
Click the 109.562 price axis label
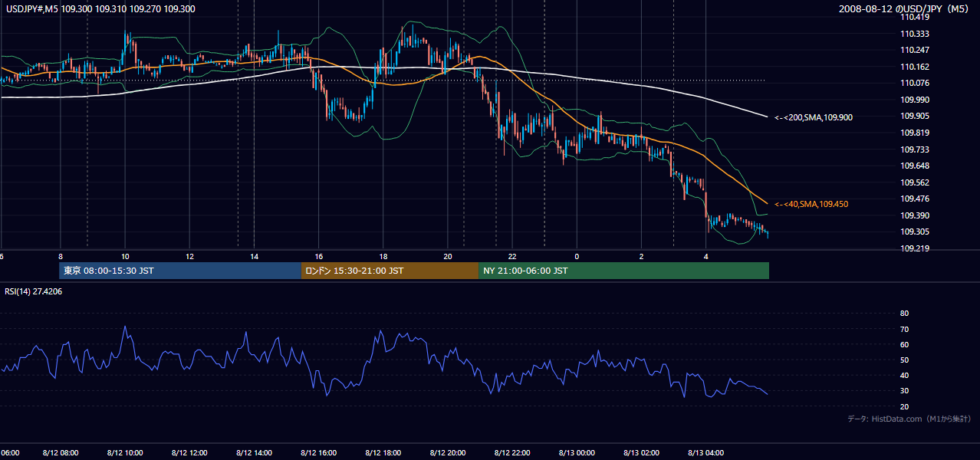pyautogui.click(x=916, y=182)
